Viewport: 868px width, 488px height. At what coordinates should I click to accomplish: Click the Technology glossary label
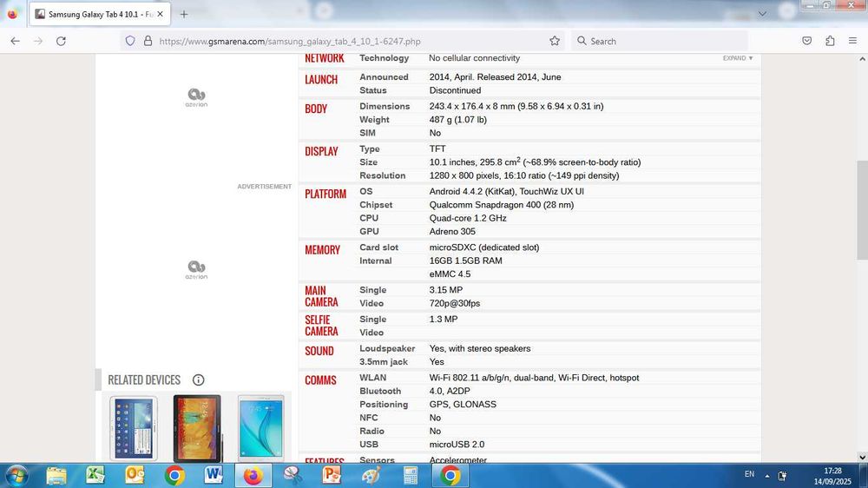385,58
